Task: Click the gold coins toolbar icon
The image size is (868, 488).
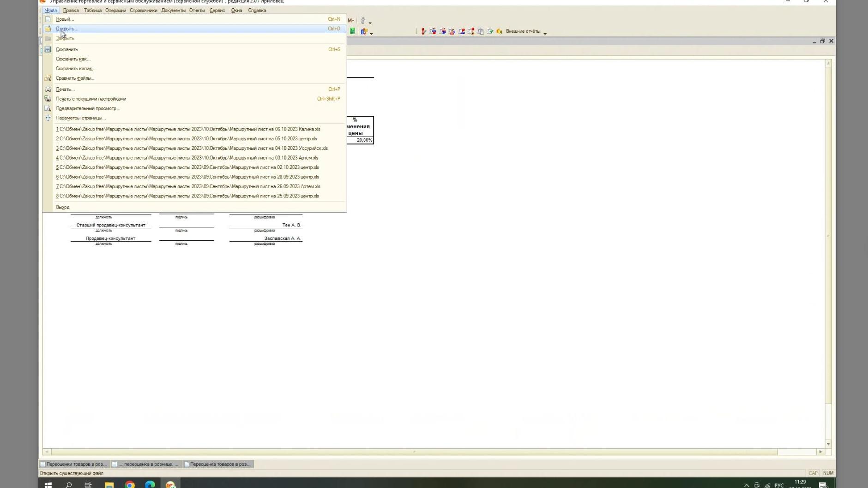Action: (499, 31)
